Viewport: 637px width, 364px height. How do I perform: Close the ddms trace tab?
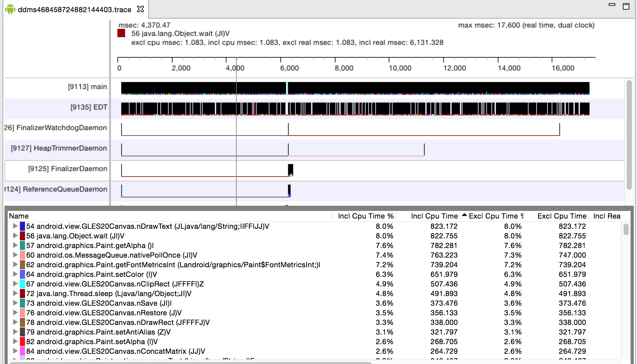coord(140,9)
